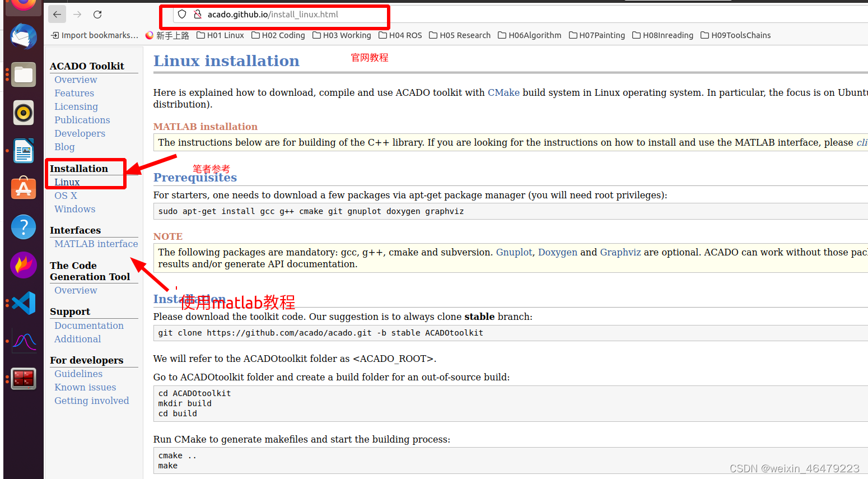Screen dimensions: 868x479
Task: Click the 'mkdir build' code line
Action: coord(185,403)
